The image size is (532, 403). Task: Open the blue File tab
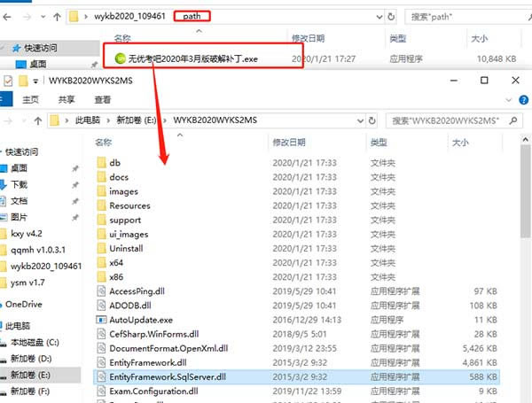pos(6,100)
